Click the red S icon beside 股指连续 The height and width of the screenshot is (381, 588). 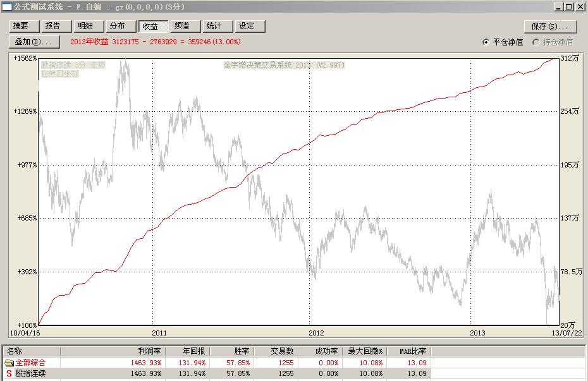pyautogui.click(x=9, y=373)
